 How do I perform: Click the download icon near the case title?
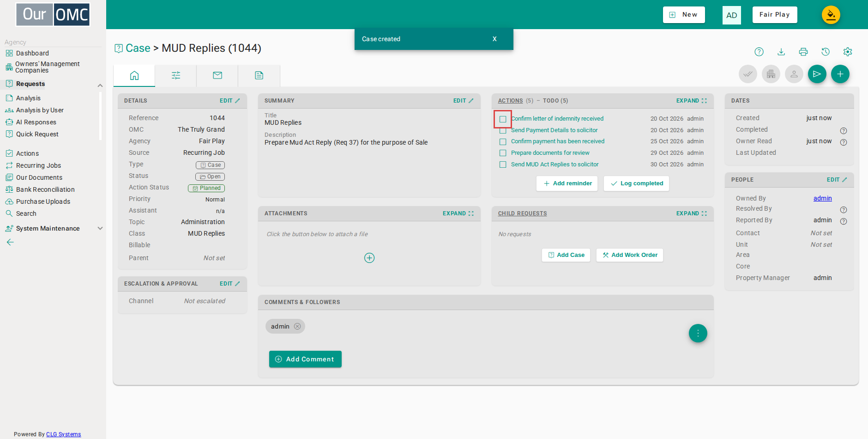pyautogui.click(x=781, y=52)
